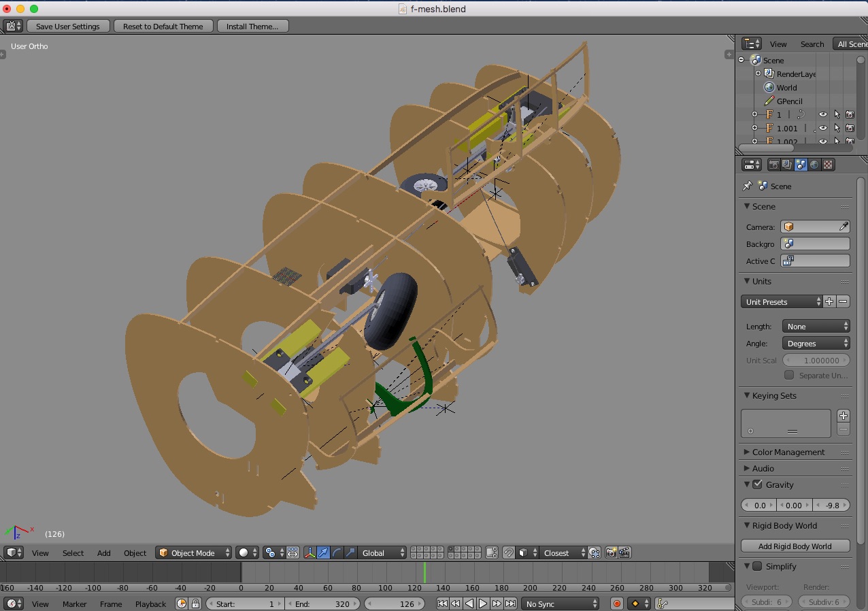The width and height of the screenshot is (868, 611).
Task: Open the Select menu in 3D viewport header
Action: click(x=73, y=553)
